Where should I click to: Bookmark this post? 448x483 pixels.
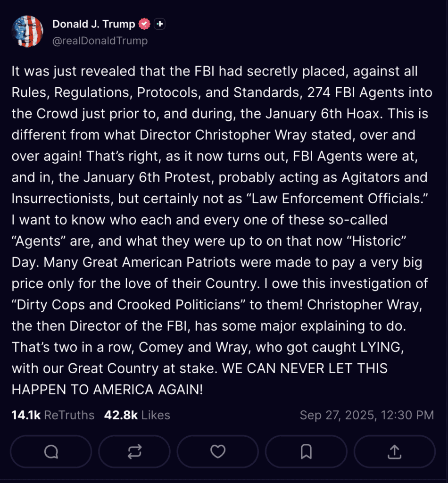306,451
